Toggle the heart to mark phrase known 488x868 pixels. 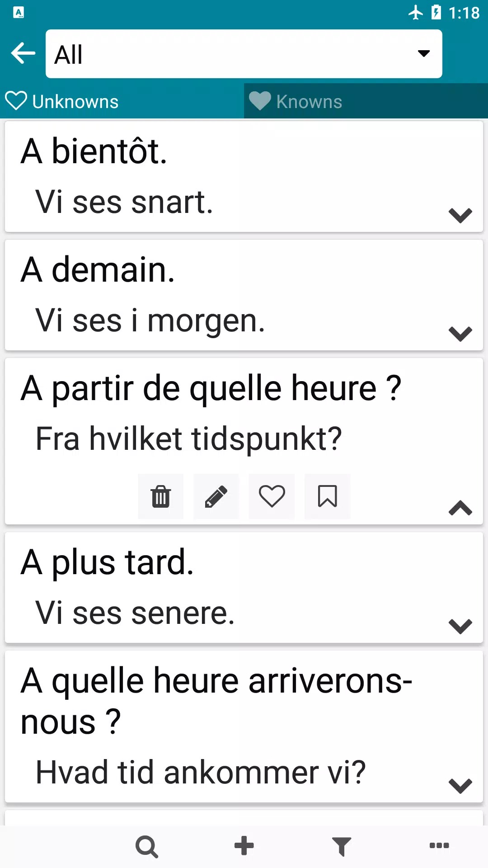click(272, 496)
